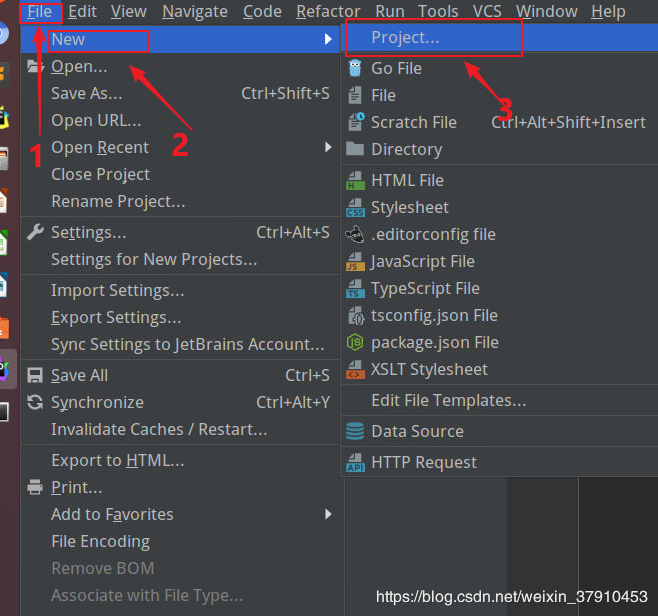Click the TS TypeScript File icon
This screenshot has width=658, height=616.
point(355,288)
